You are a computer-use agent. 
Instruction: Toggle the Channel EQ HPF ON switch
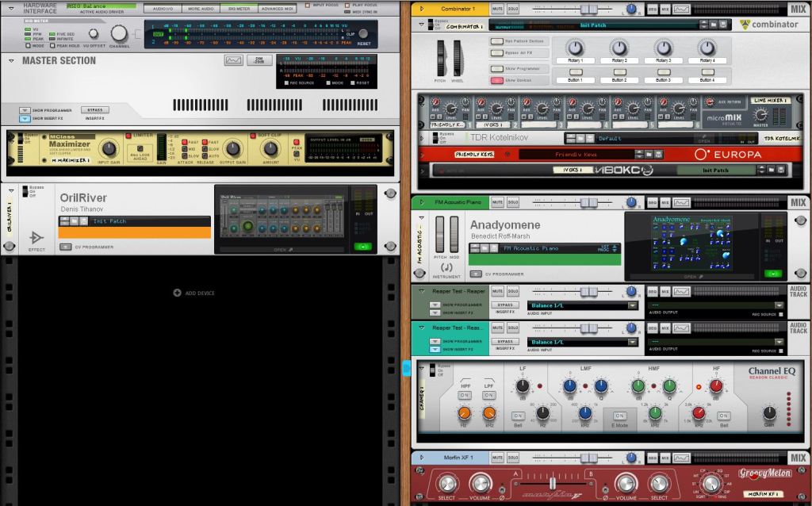click(465, 394)
